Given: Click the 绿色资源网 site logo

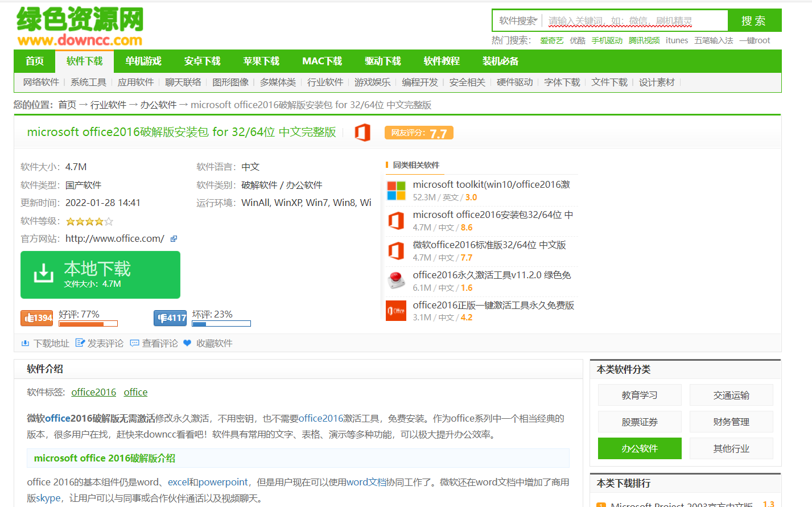Looking at the screenshot, I should [x=80, y=27].
